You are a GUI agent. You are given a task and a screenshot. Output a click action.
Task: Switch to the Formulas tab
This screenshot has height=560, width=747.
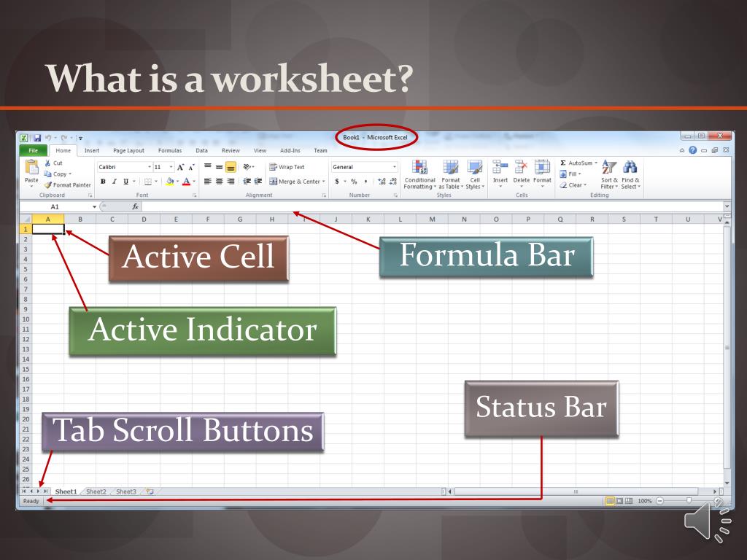point(170,150)
